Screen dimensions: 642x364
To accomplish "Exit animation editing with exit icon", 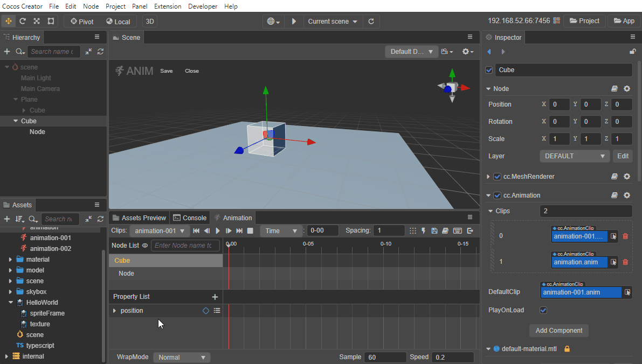I will pyautogui.click(x=470, y=230).
